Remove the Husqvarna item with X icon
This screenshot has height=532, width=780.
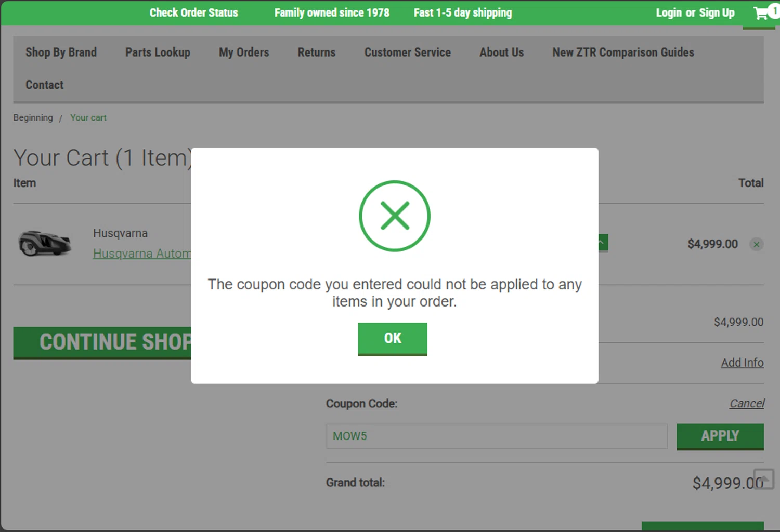[x=757, y=244]
